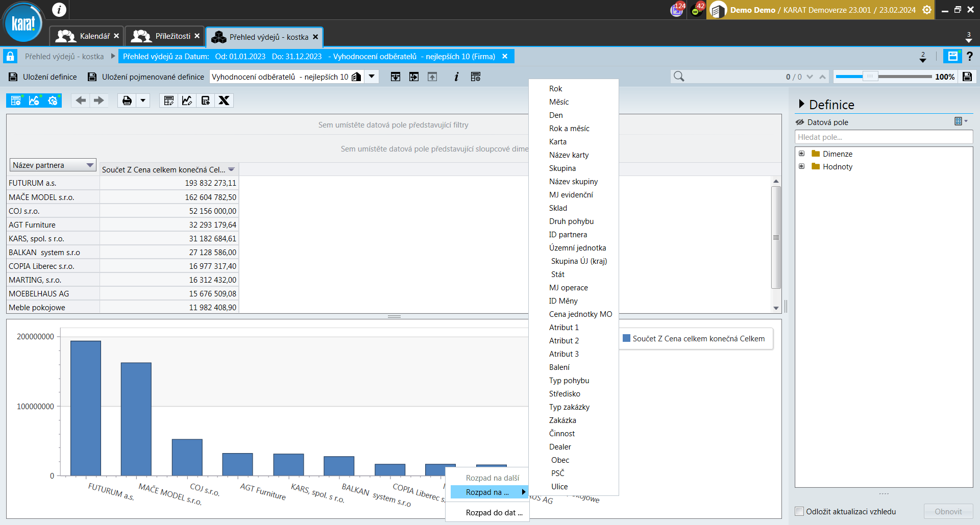Click the back arrow navigation icon

pyautogui.click(x=81, y=101)
